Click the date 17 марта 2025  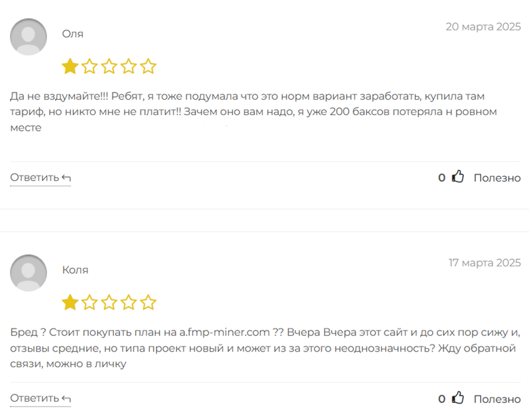tap(484, 263)
